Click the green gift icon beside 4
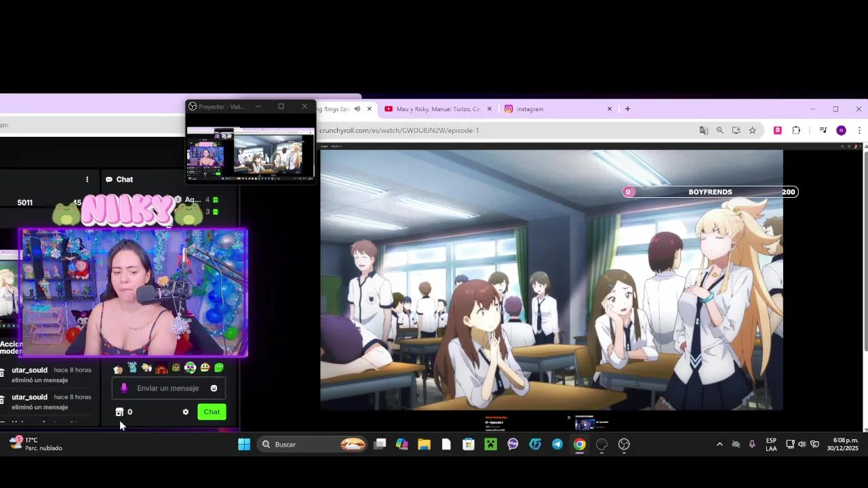 tap(216, 200)
